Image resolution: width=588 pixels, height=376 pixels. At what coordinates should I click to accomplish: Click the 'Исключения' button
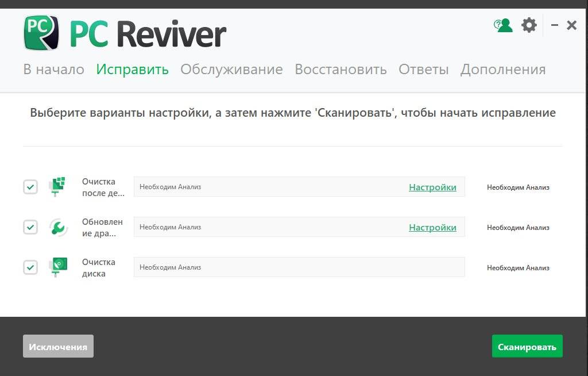58,346
